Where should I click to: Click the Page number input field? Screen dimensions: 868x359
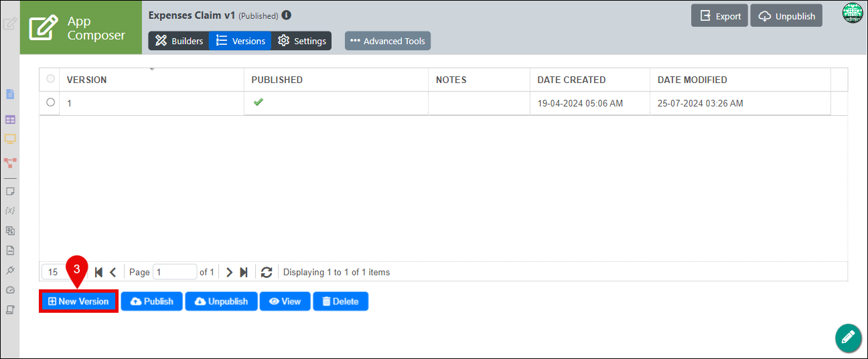click(x=175, y=272)
